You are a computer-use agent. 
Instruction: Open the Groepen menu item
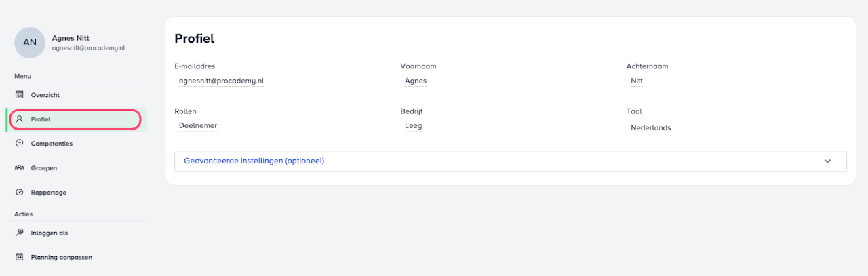tap(43, 168)
